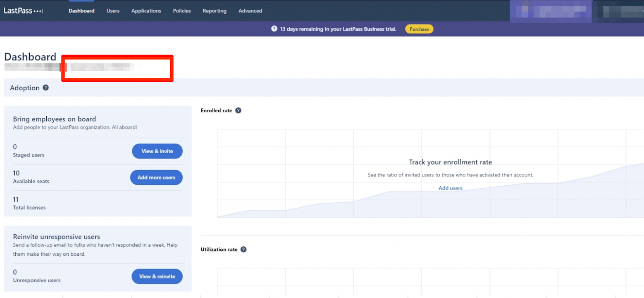Select Reporting in the top navigation
Image resolution: width=644 pixels, height=298 pixels.
(x=215, y=11)
